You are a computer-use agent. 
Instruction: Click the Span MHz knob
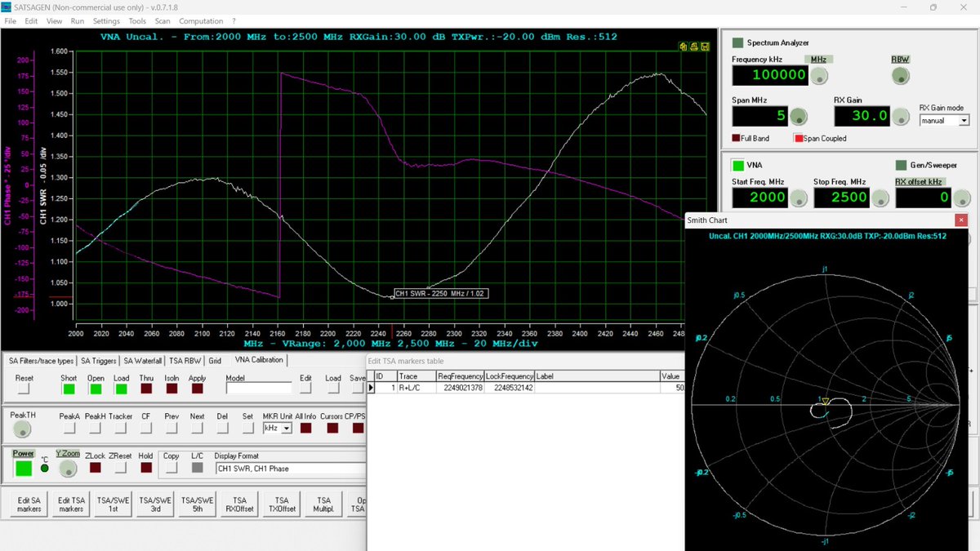(798, 117)
